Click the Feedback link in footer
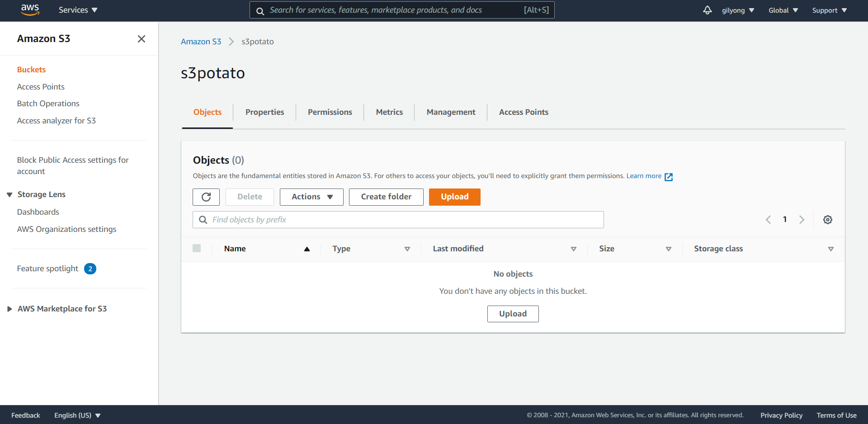Viewport: 868px width, 424px height. click(26, 415)
